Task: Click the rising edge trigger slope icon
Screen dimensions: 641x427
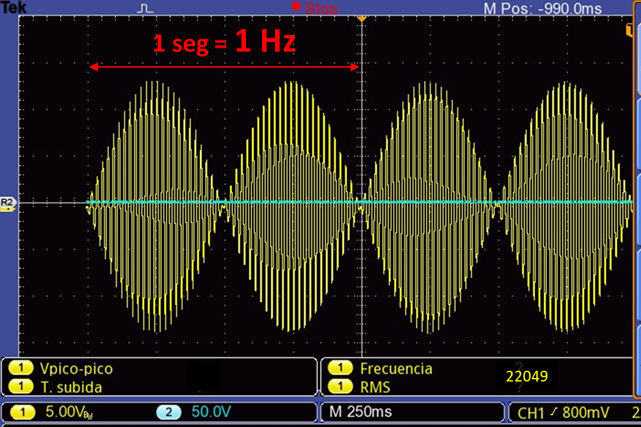Action: pos(553,412)
